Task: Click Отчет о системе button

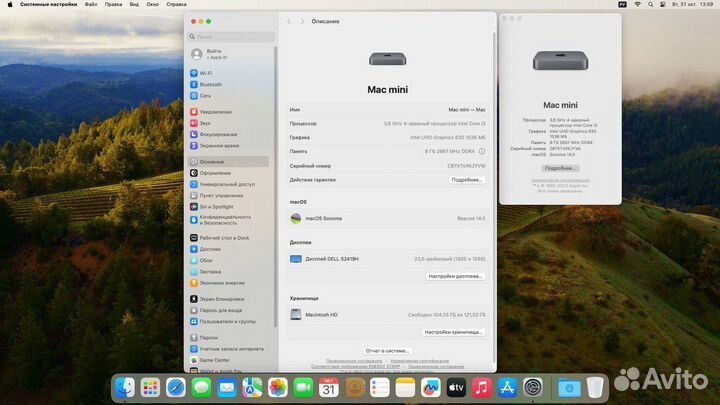Action: (x=387, y=351)
